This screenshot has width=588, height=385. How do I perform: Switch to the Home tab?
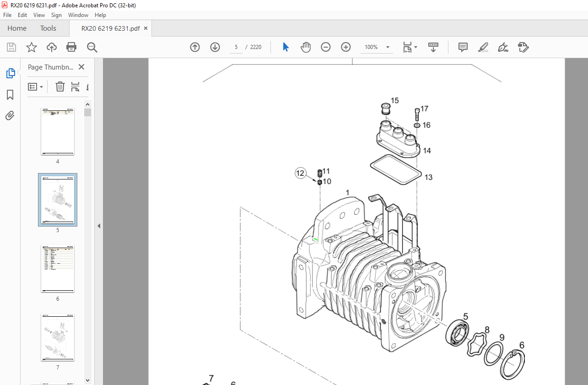point(17,28)
